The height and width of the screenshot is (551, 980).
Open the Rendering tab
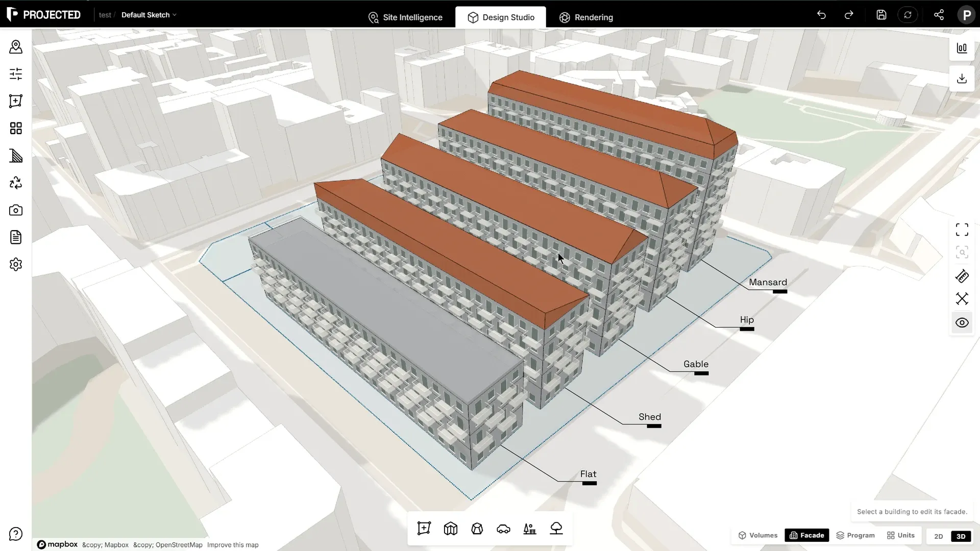[586, 17]
